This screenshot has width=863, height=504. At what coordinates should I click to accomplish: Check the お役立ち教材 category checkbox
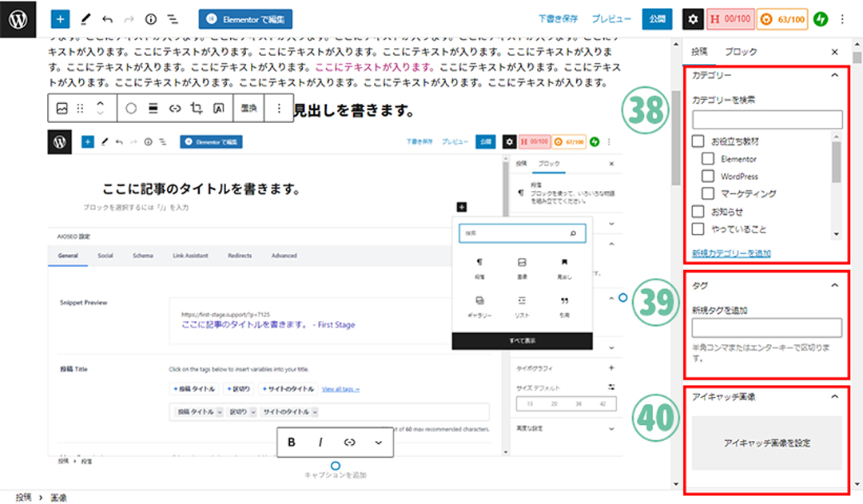[698, 141]
